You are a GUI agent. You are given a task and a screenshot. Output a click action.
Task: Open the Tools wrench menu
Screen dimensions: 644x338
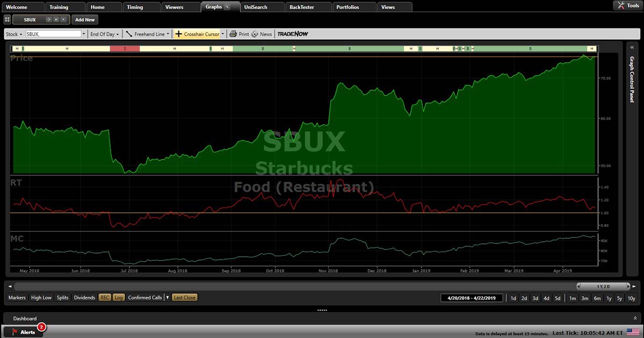[x=626, y=5]
